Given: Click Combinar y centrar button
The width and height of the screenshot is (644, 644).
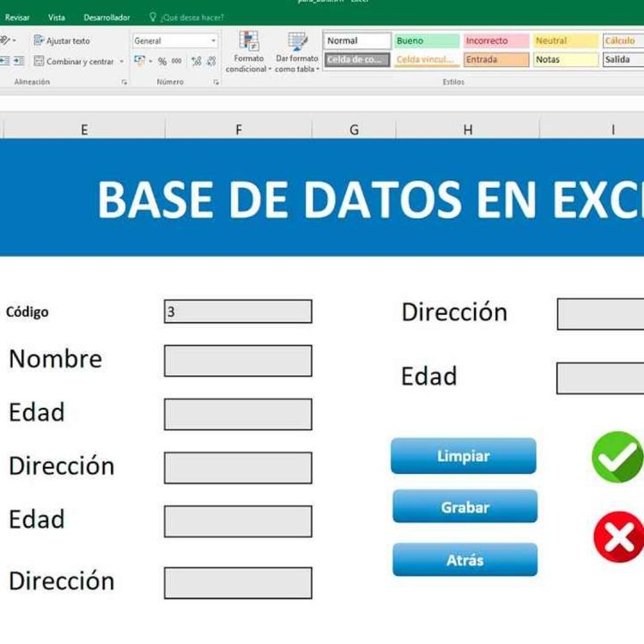Looking at the screenshot, I should 74,61.
